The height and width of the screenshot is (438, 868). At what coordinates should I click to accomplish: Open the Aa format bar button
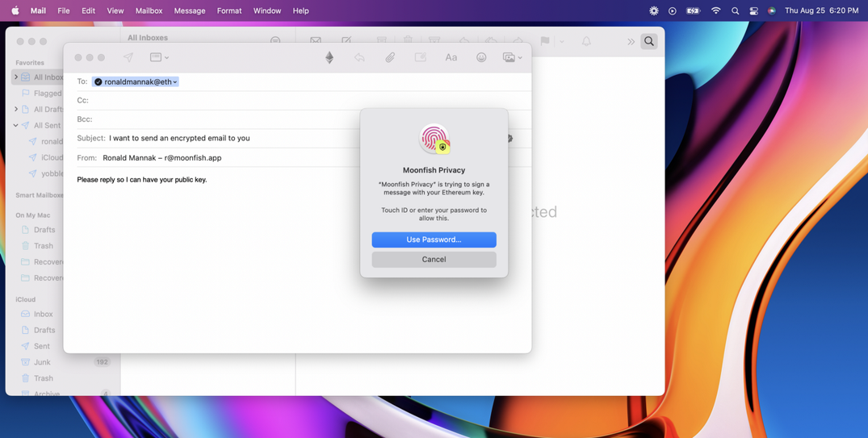451,57
